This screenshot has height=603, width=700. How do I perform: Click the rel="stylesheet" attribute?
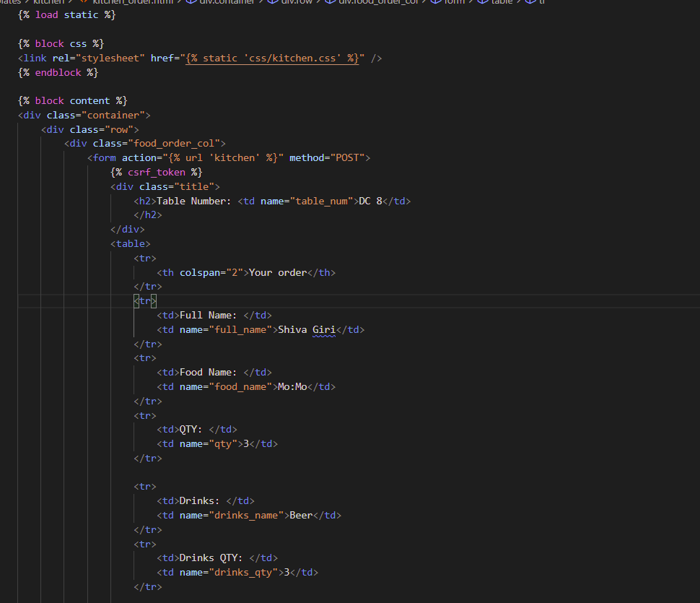98,58
